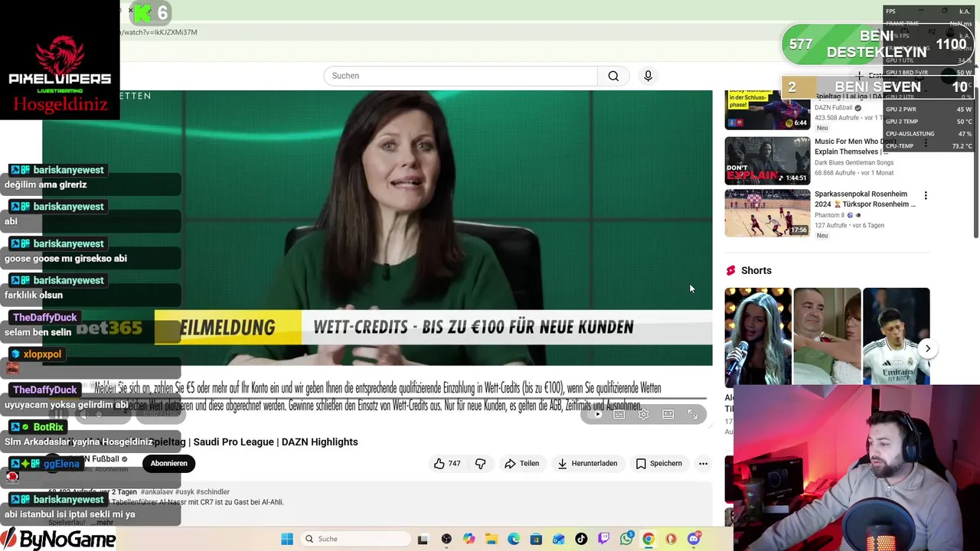Open Twitch from the taskbar

tap(603, 539)
